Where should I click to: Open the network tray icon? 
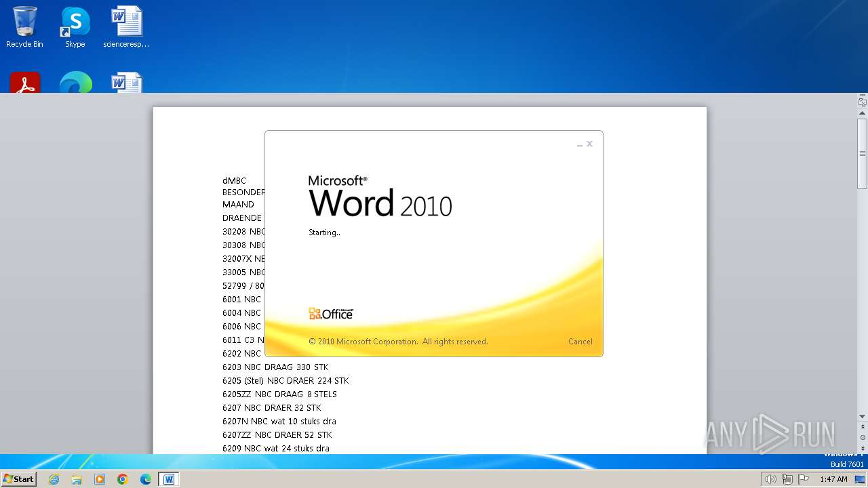(787, 479)
